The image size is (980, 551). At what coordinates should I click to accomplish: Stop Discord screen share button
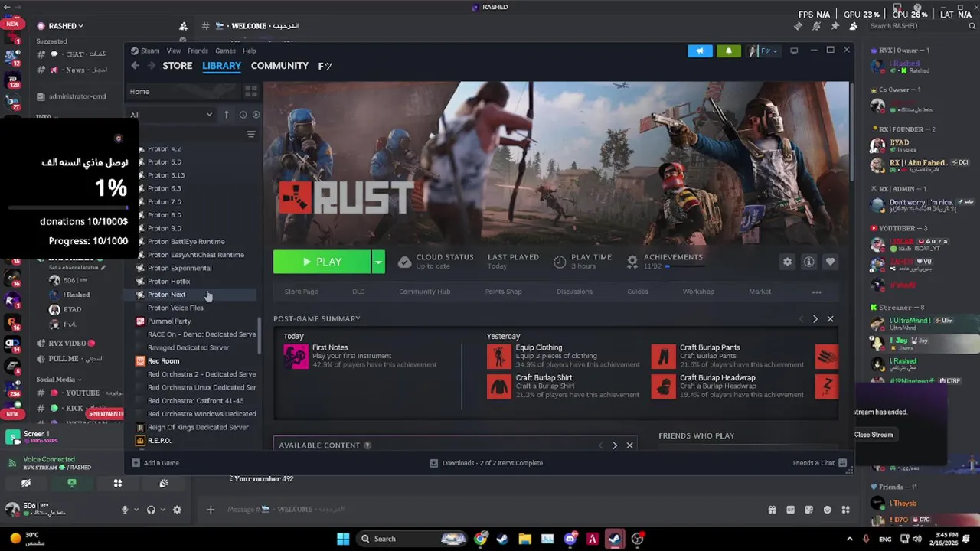pyautogui.click(x=72, y=484)
